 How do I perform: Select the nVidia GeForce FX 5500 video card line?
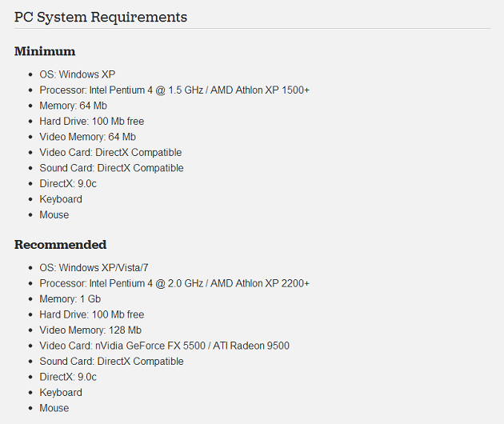point(164,346)
